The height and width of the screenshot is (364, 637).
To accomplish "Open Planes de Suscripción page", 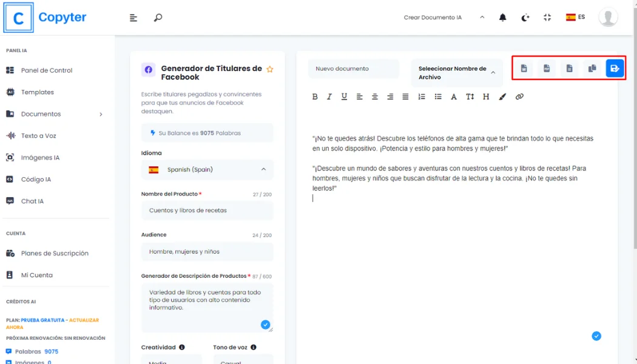I will 55,254.
